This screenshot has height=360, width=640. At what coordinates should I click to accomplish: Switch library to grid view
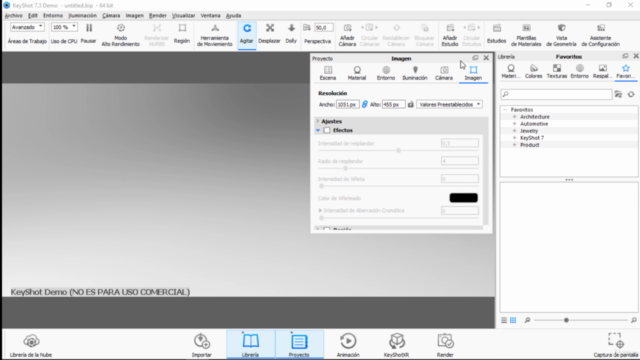coord(513,320)
